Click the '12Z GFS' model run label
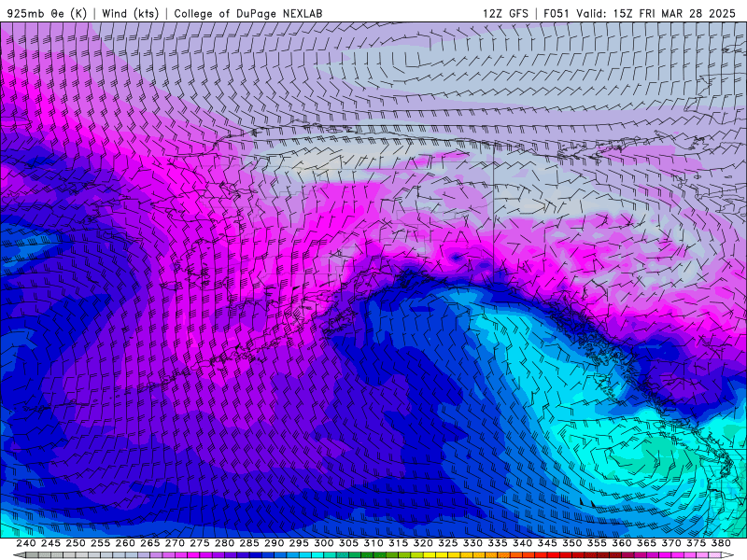 tap(505, 13)
